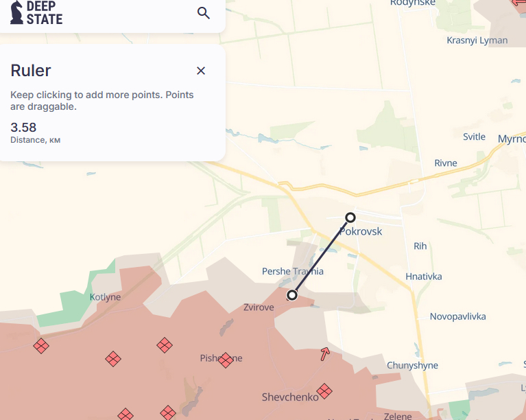The image size is (526, 420).
Task: Click the diamond unit marker beside Shevchenko
Action: (324, 391)
